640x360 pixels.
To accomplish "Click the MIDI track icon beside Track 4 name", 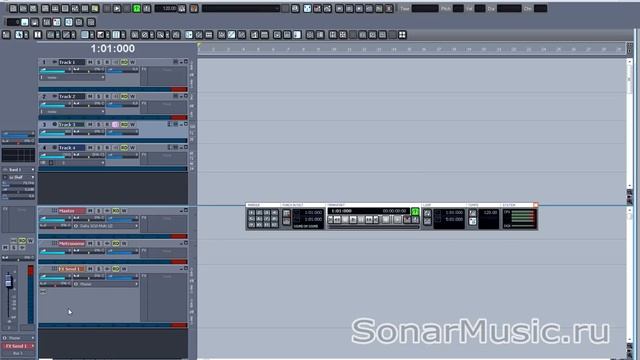I will click(x=54, y=147).
